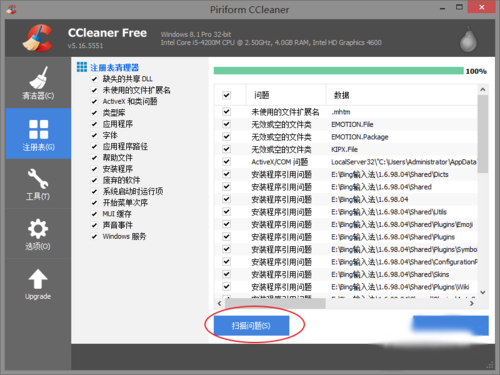Uncheck the .mhtm result row checkbox
Screen dimensions: 500x375
click(x=226, y=111)
